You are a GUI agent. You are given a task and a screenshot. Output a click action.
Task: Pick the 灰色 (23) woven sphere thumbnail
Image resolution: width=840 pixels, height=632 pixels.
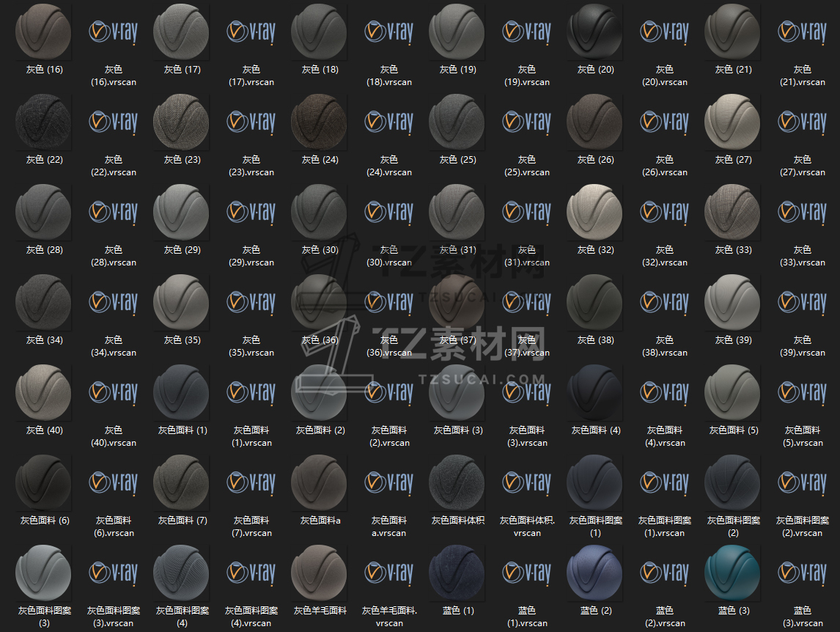pyautogui.click(x=181, y=122)
